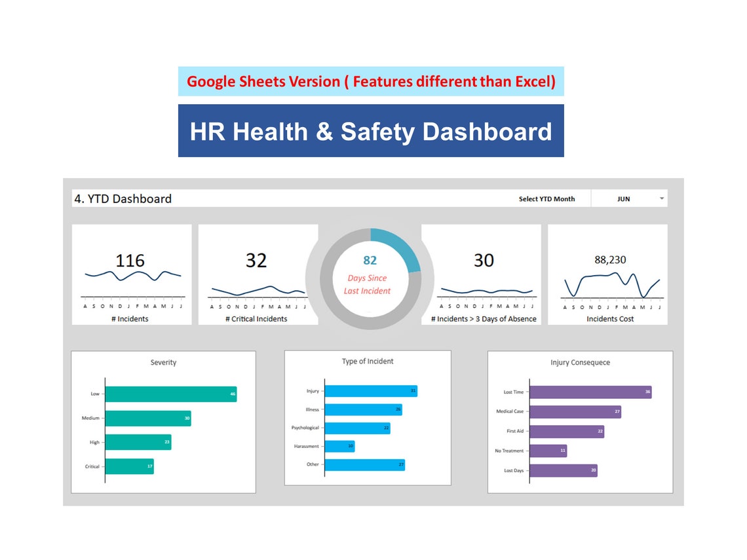Select the Harassment bar showing 10
This screenshot has width=747, height=560.
(x=339, y=446)
